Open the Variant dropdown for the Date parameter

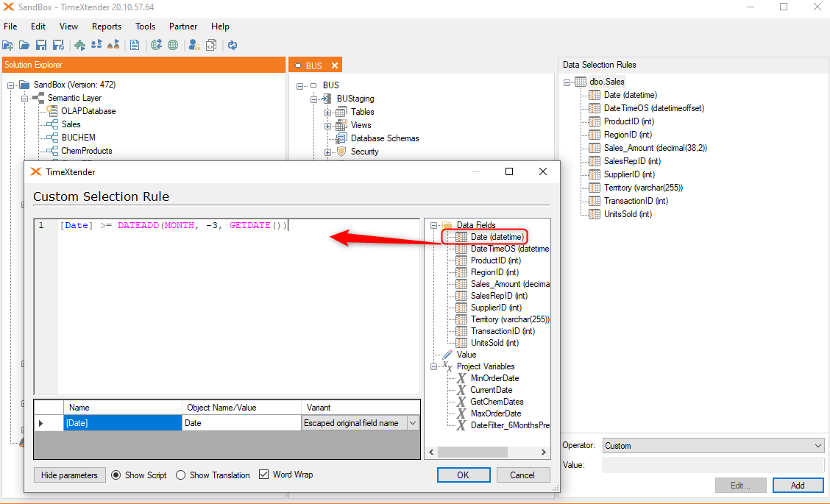[412, 423]
